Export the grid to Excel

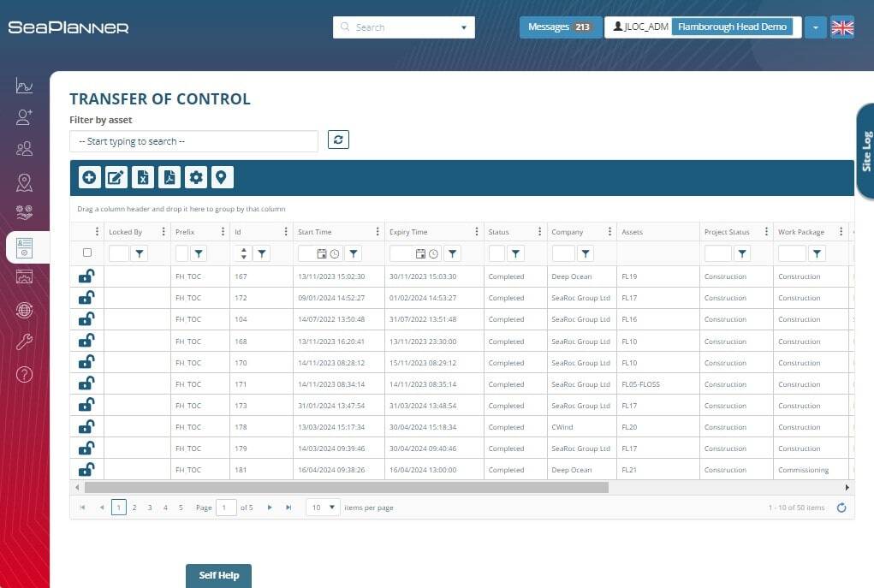point(143,178)
